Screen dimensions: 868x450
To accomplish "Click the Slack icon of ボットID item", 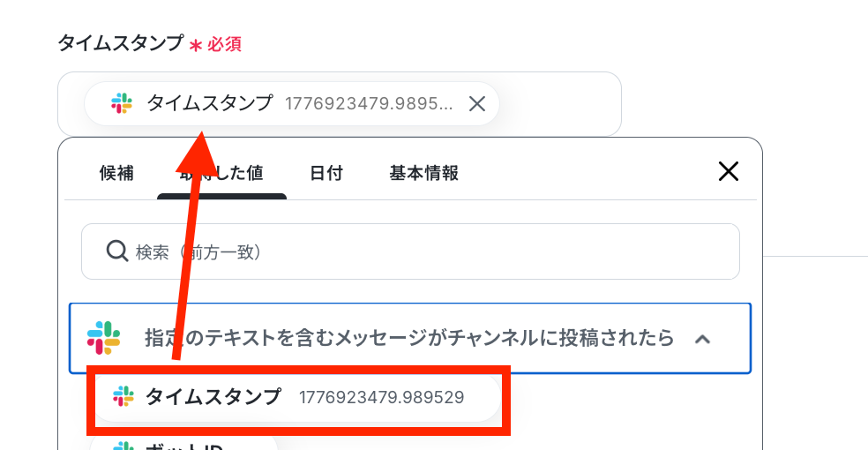I will 123,445.
